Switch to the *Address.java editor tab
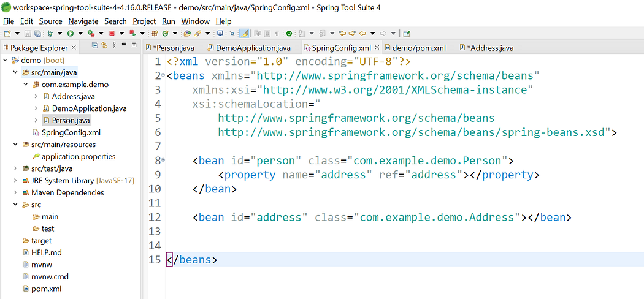The width and height of the screenshot is (644, 299). (x=487, y=48)
